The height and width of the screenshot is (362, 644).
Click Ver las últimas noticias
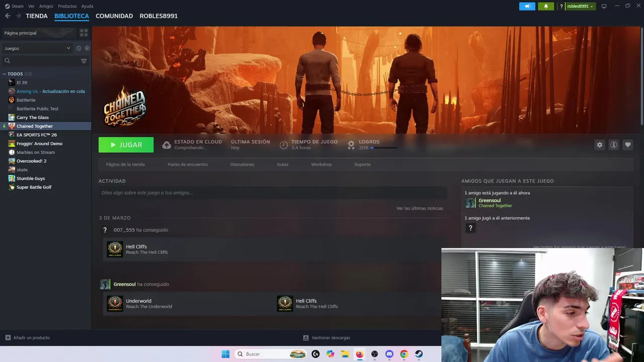tap(420, 208)
